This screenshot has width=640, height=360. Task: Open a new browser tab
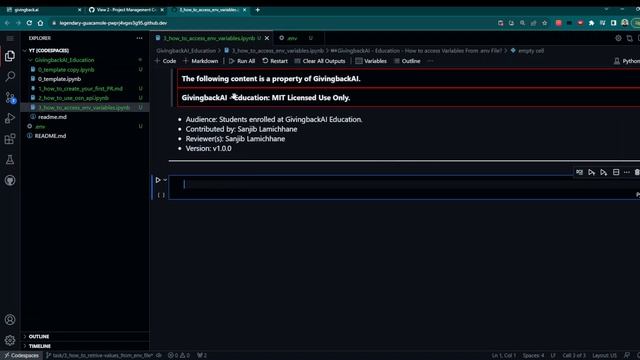tap(258, 10)
